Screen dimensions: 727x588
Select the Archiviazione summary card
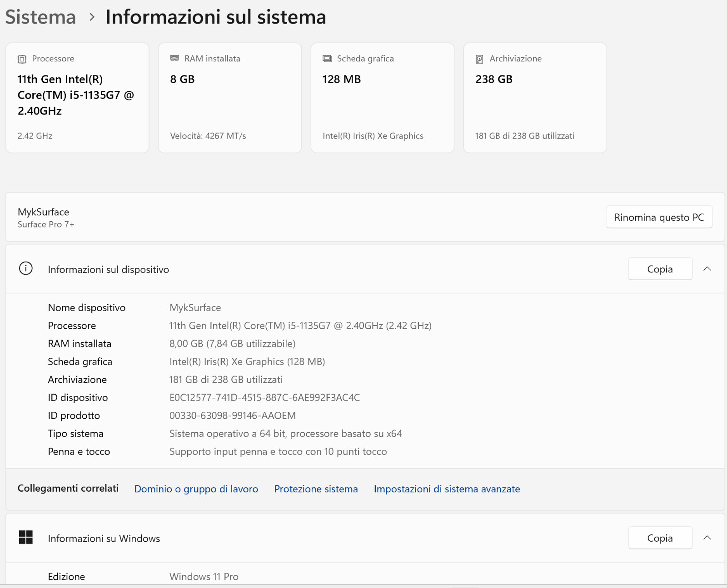point(535,98)
